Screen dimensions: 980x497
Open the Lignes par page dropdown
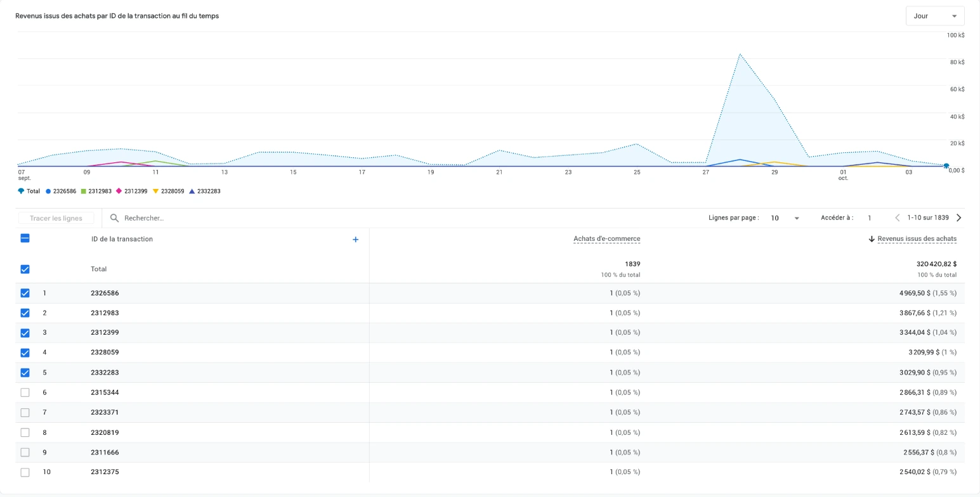785,218
